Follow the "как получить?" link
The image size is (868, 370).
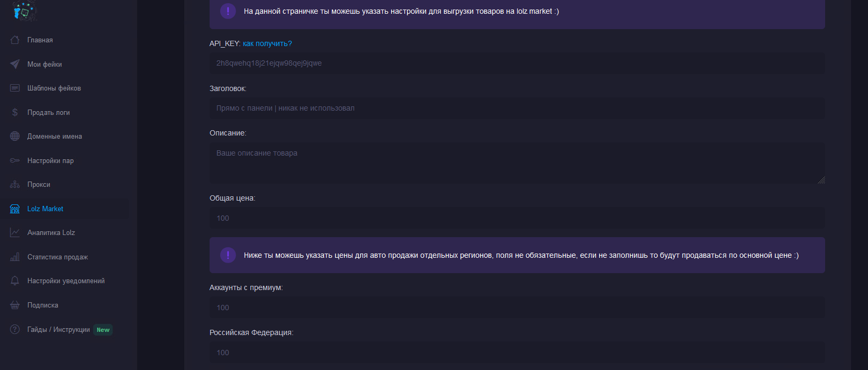(x=267, y=43)
